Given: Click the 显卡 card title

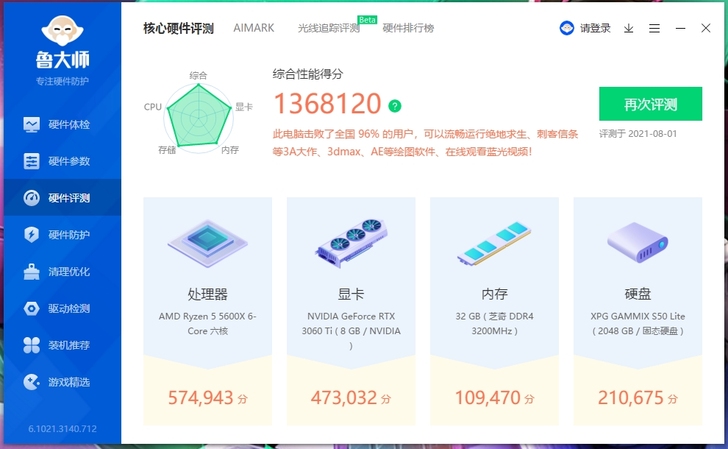Looking at the screenshot, I should [x=351, y=294].
